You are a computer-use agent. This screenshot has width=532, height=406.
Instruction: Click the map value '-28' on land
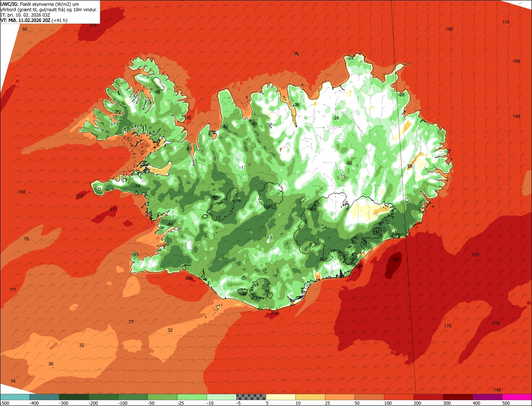[401, 95]
